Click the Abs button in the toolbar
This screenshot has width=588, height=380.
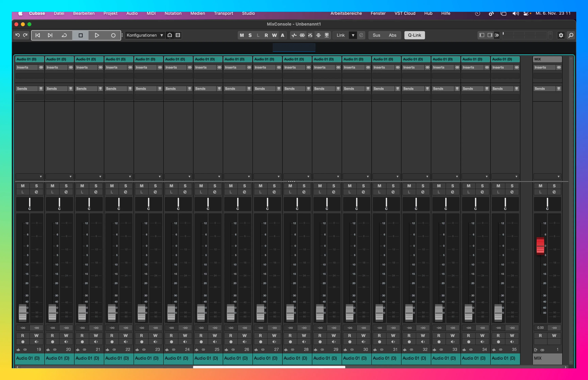(393, 35)
